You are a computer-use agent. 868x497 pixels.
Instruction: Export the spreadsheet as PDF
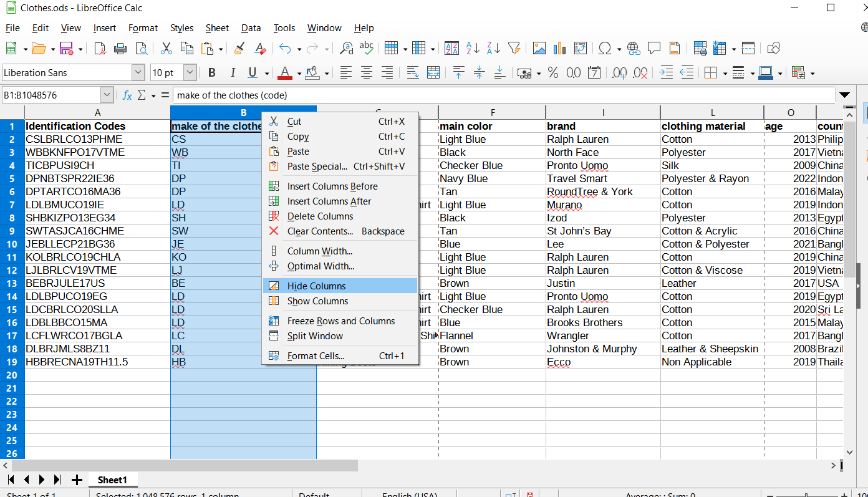coord(100,48)
